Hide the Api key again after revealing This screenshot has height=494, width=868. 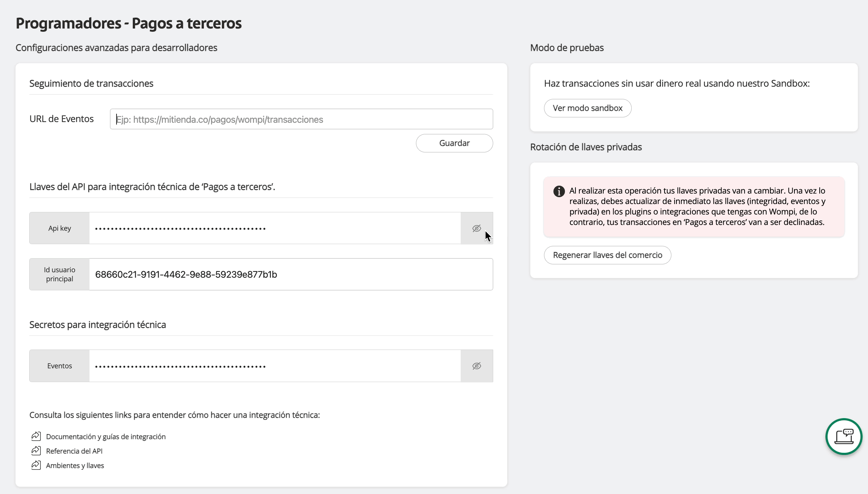pos(477,228)
